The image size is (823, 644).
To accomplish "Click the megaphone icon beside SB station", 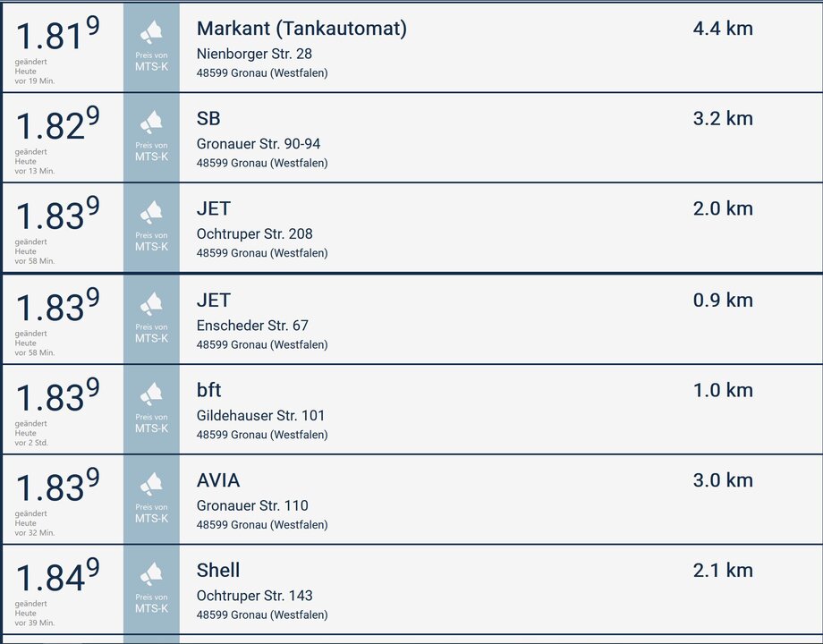I will [x=151, y=122].
